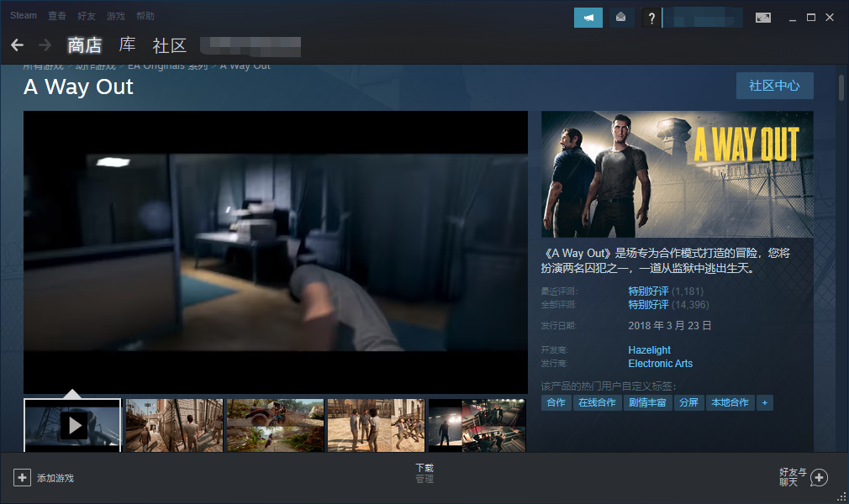Viewport: 849px width, 504px height.
Task: Open the A Way Out header image
Action: [678, 175]
